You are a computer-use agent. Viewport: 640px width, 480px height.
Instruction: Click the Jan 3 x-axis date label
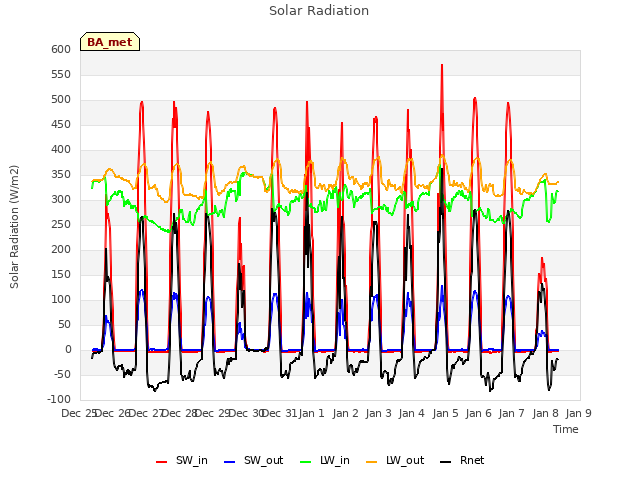click(378, 413)
